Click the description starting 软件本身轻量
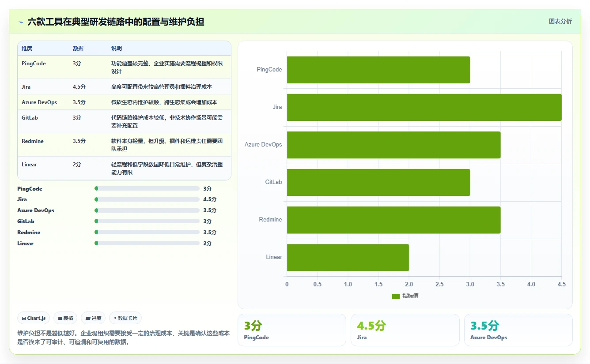 [x=167, y=145]
